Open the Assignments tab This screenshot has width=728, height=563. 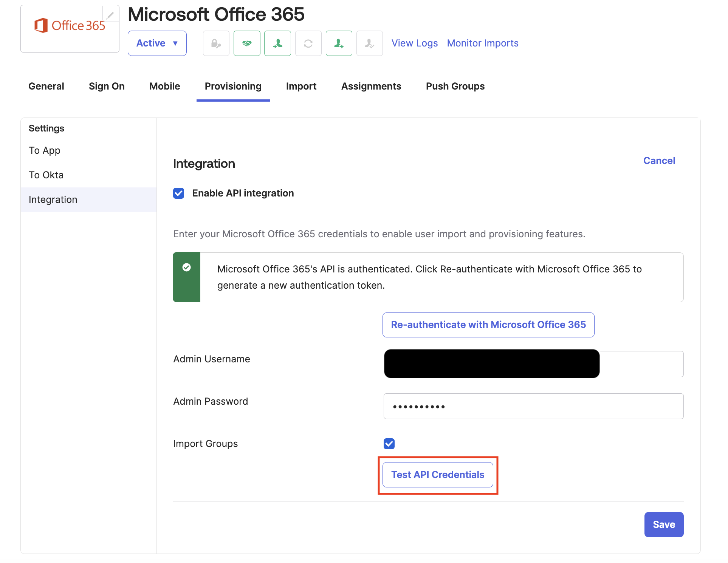(x=371, y=87)
